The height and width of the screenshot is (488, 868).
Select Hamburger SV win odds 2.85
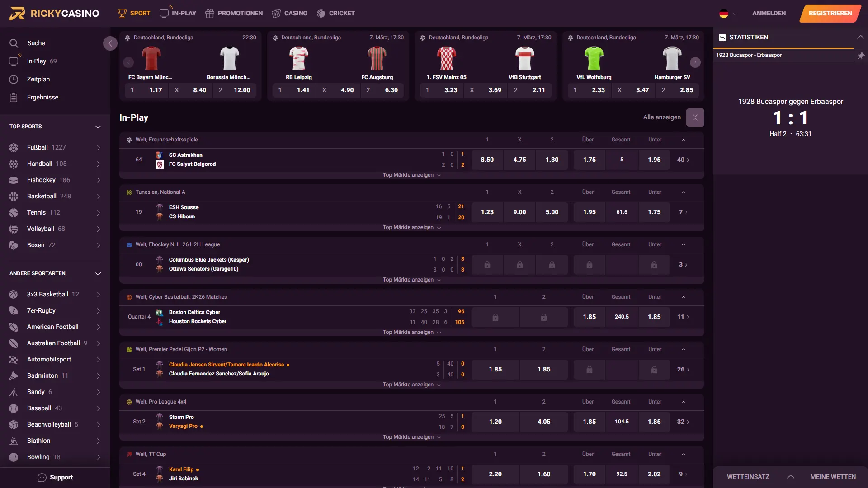coord(677,90)
